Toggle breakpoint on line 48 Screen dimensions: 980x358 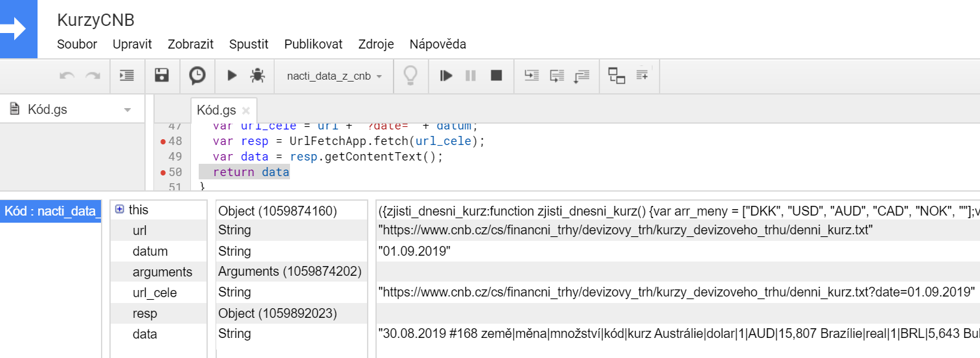[x=162, y=141]
